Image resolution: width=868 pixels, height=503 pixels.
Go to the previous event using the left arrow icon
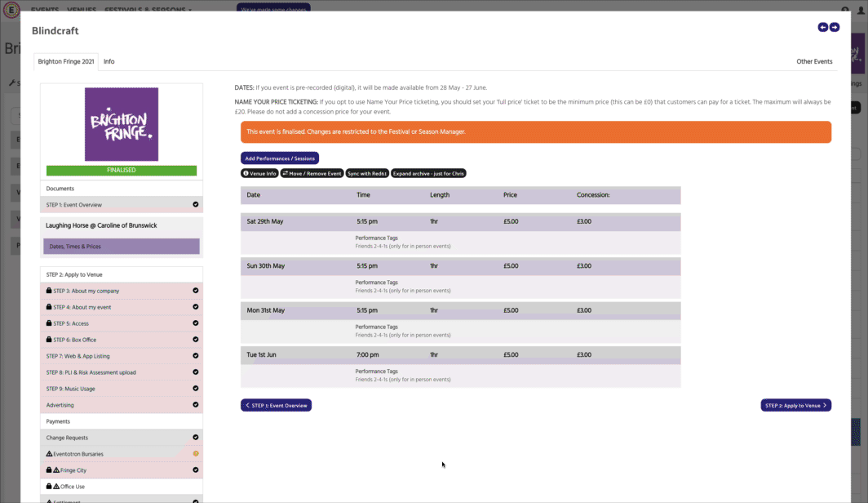[x=822, y=27]
